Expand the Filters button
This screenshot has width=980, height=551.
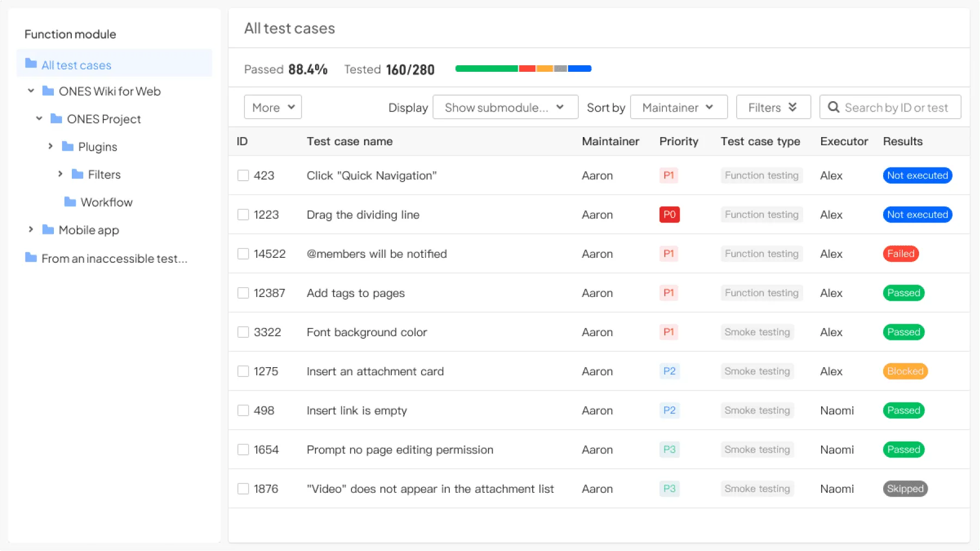[773, 107]
